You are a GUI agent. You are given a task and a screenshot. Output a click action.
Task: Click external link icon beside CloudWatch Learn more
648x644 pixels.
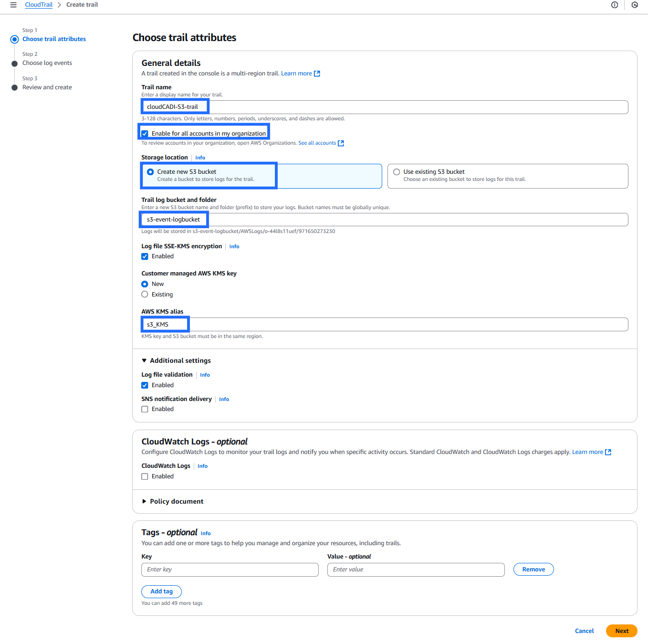coord(608,452)
